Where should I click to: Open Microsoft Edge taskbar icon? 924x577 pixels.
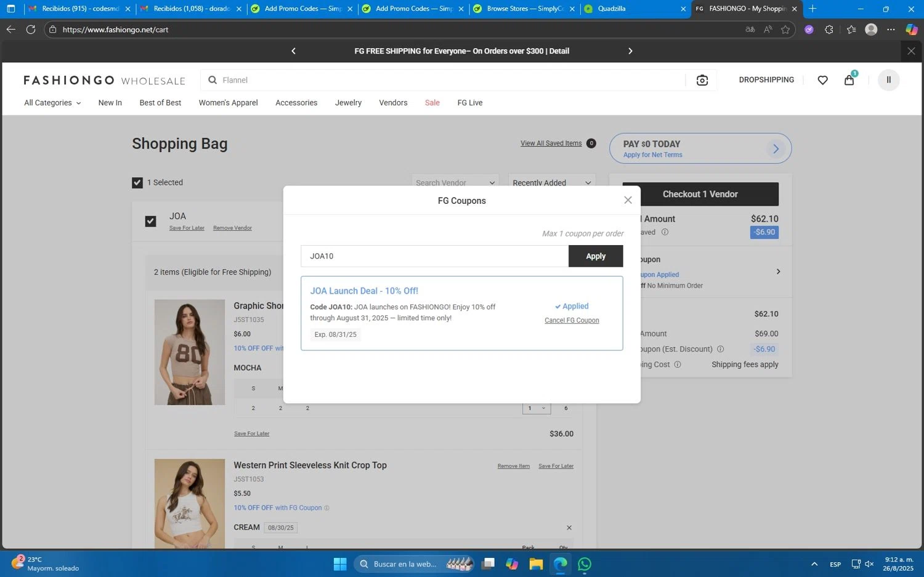(560, 564)
